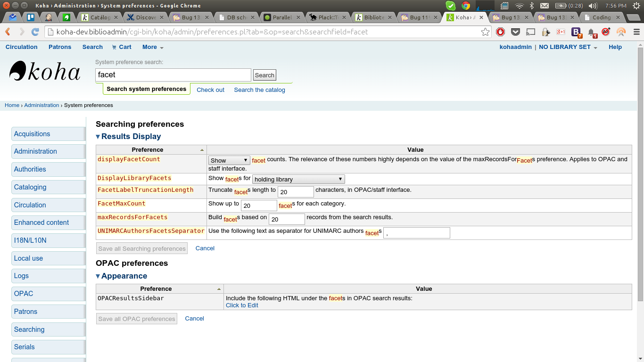Click the browser reload icon
Screen dimensions: 644x362
click(35, 32)
